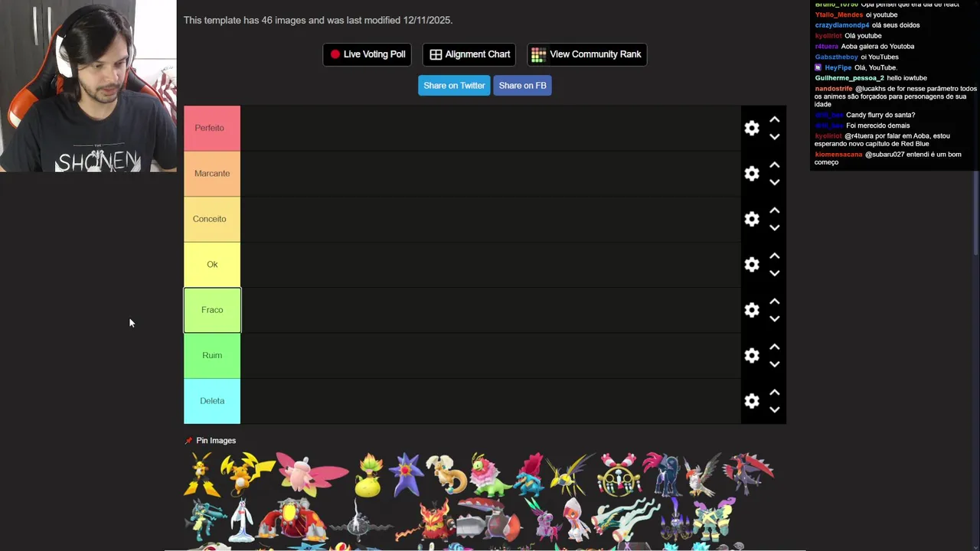Pick the Chimecho ring-shaped image
Viewport: 980px width, 551px height.
coord(619,474)
